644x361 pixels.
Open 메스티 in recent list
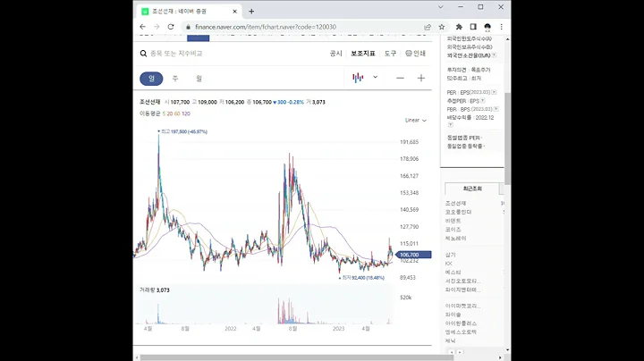click(453, 273)
